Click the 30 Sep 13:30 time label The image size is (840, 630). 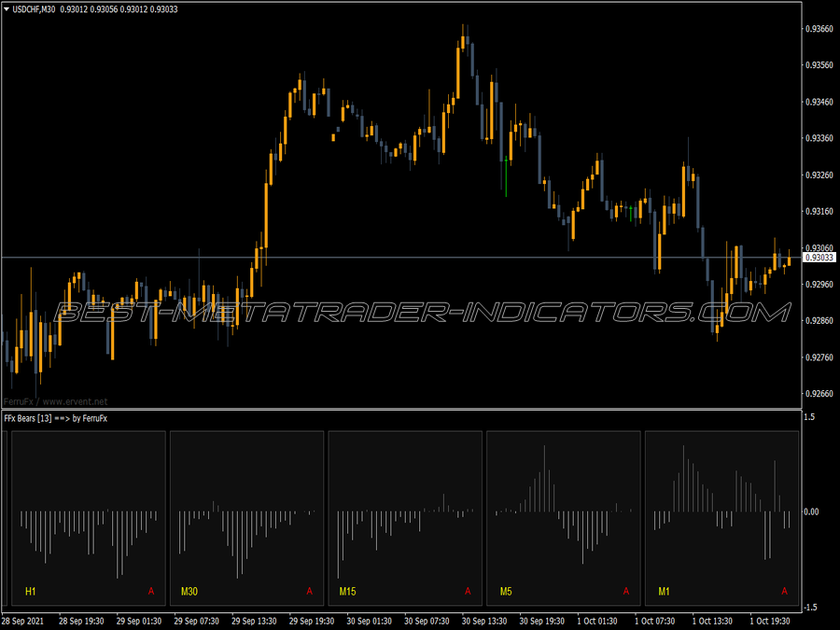[484, 621]
